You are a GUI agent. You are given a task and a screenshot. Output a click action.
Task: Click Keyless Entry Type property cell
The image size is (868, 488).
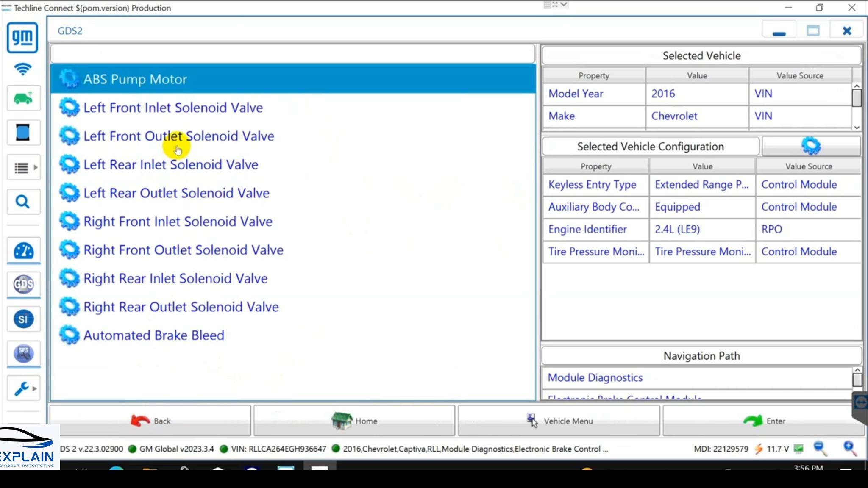point(596,185)
